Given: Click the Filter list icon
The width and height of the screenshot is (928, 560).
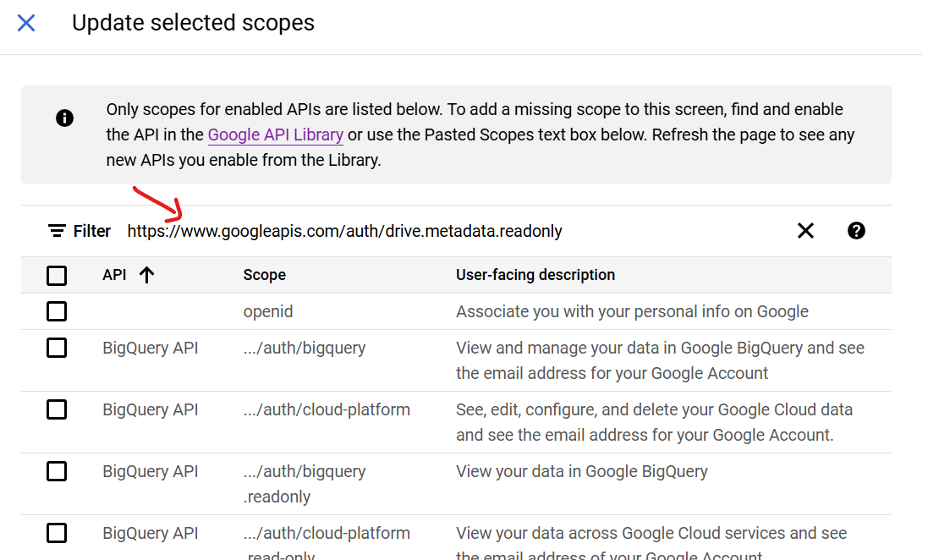Looking at the screenshot, I should (x=57, y=231).
